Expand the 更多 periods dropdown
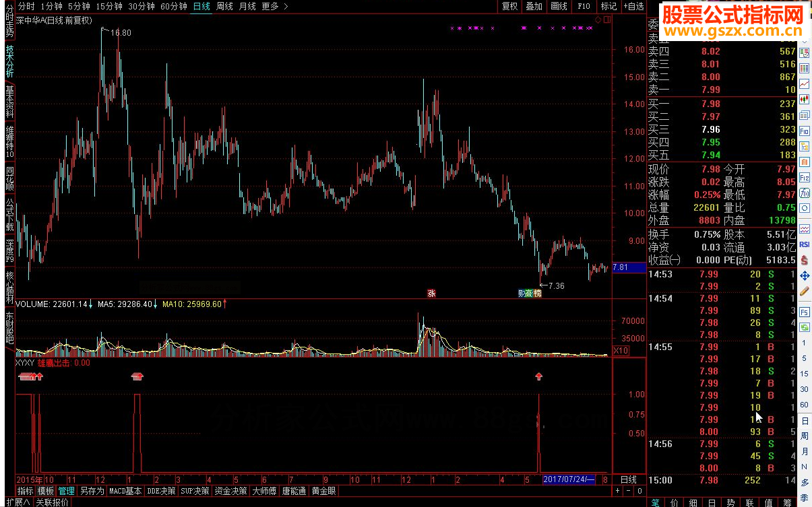Image resolution: width=812 pixels, height=507 pixels. click(x=274, y=6)
